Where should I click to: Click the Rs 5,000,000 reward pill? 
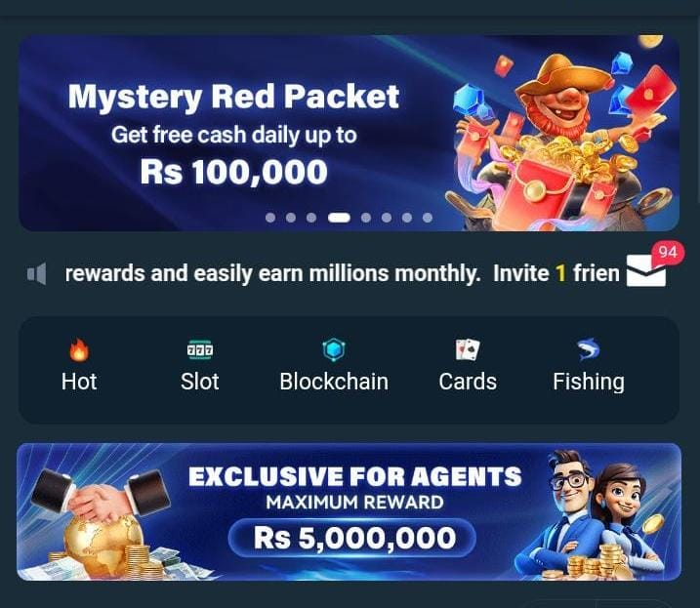[x=351, y=538]
